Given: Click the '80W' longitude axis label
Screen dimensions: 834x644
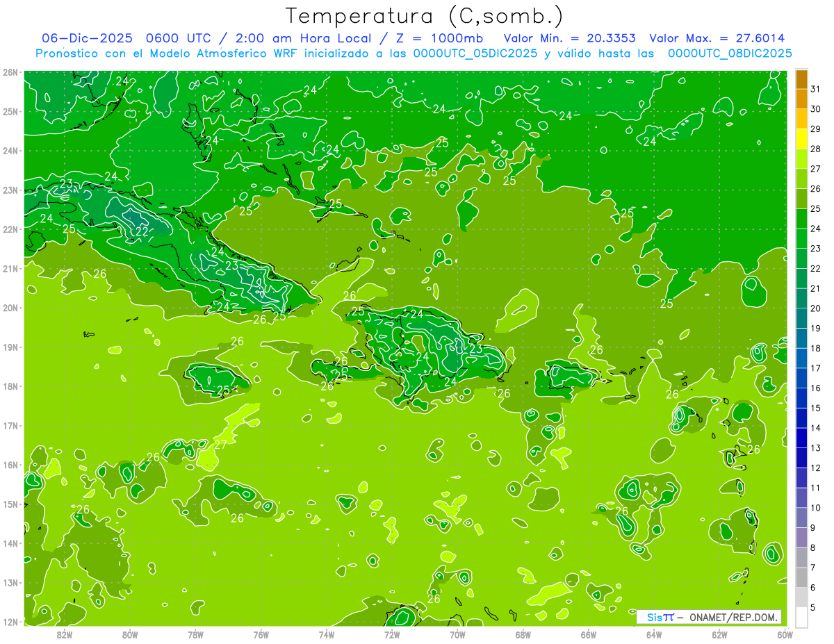Looking at the screenshot, I should click(x=130, y=634).
